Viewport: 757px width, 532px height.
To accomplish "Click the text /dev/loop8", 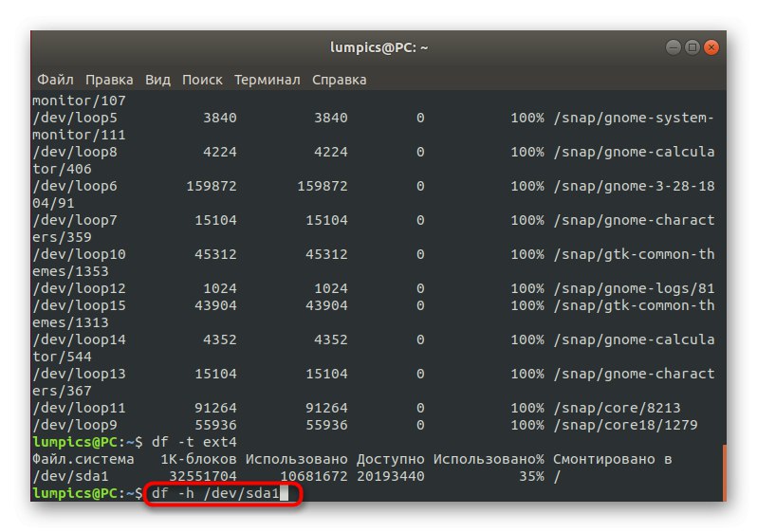I will pos(75,152).
